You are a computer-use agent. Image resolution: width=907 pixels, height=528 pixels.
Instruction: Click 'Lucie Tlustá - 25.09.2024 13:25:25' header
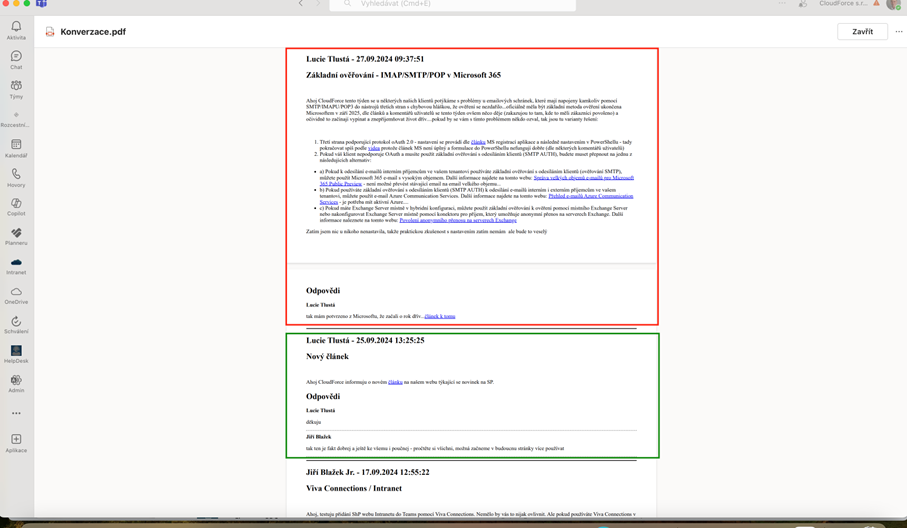point(365,341)
